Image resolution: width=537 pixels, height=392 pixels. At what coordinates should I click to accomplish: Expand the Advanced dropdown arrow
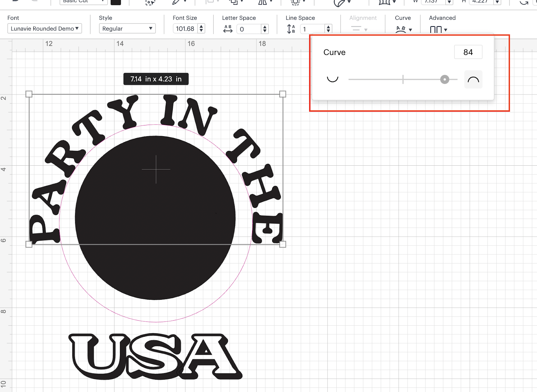pyautogui.click(x=446, y=30)
